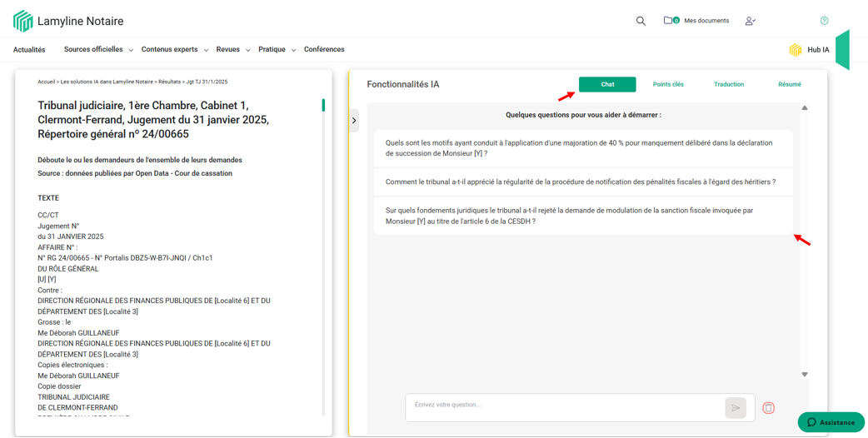
Task: Expand the Contenus experts dropdown
Action: click(x=174, y=50)
